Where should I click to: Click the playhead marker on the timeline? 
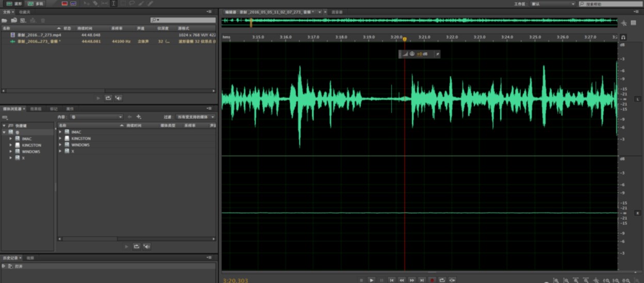[x=404, y=39]
